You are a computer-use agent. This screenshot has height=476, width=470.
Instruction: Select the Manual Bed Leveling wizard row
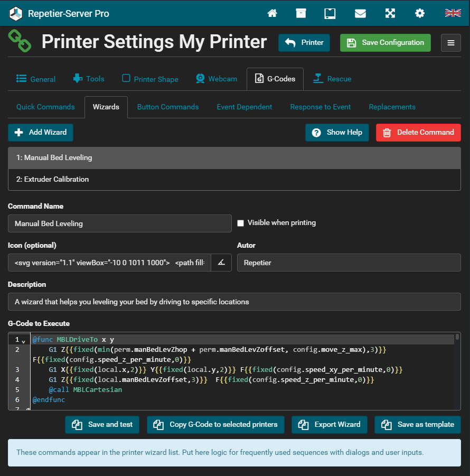(x=234, y=158)
